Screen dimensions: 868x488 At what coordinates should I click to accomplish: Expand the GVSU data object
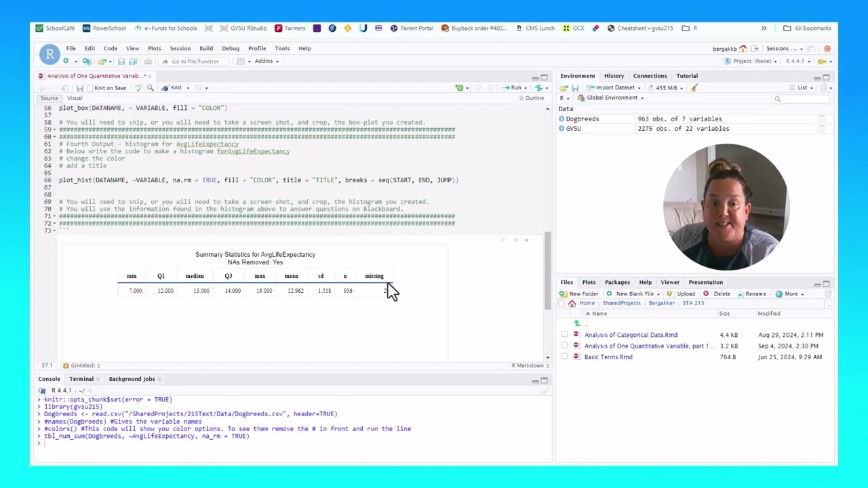[x=561, y=128]
